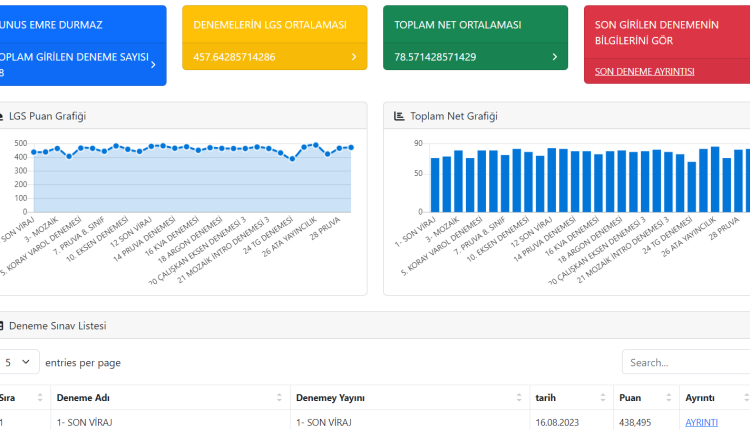Image resolution: width=750 pixels, height=430 pixels.
Task: Click the chevron arrow on the blue card
Action: [x=152, y=64]
